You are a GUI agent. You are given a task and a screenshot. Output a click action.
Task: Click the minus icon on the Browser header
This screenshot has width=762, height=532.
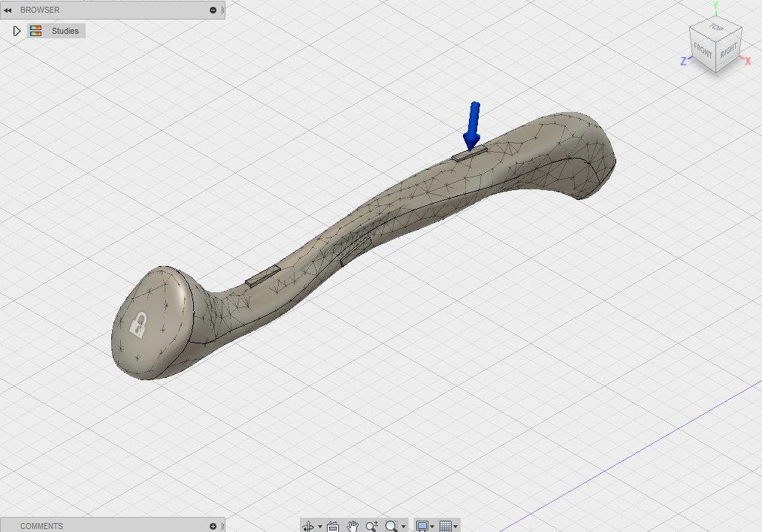[x=213, y=10]
